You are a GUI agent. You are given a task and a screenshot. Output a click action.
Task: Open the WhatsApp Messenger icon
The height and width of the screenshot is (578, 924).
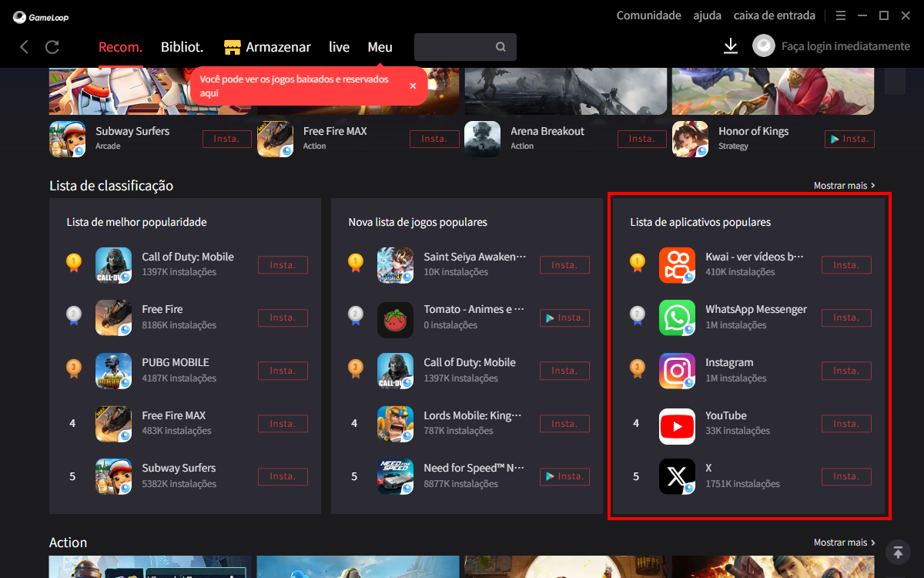677,318
